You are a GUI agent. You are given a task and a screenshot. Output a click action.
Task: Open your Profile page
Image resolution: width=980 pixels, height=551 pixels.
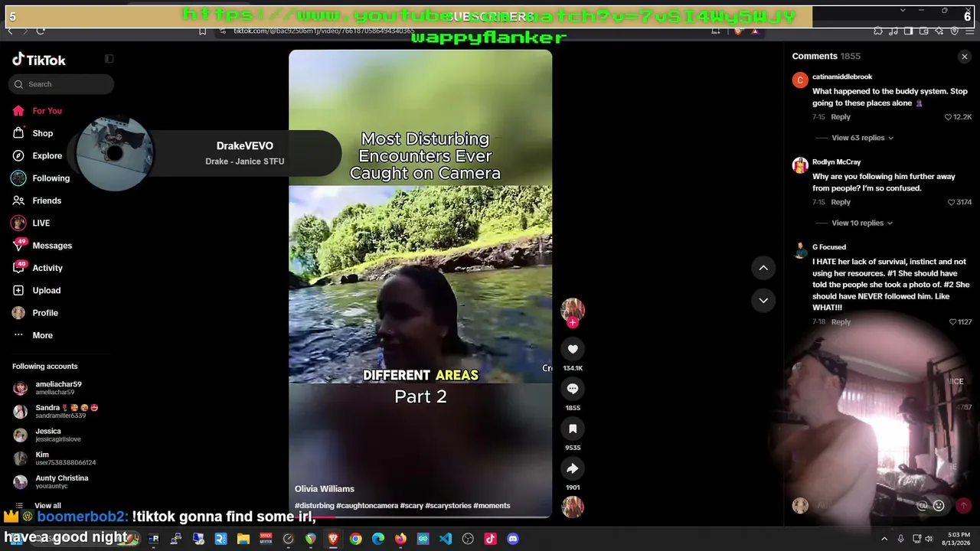(x=34, y=313)
